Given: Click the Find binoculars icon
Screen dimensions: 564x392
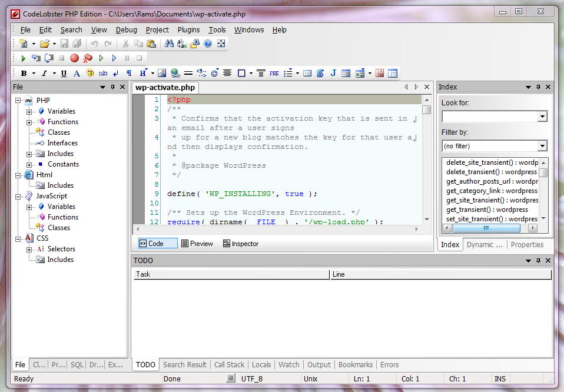Looking at the screenshot, I should click(x=169, y=44).
